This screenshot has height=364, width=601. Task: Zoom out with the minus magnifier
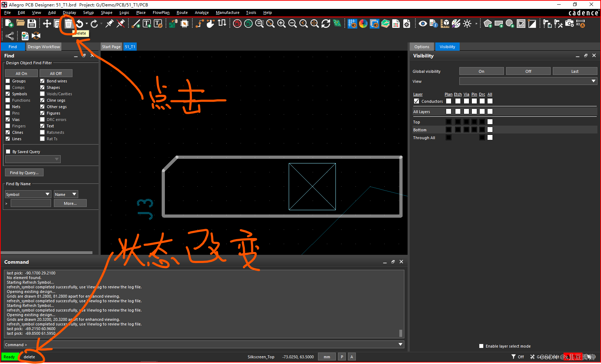(x=292, y=24)
